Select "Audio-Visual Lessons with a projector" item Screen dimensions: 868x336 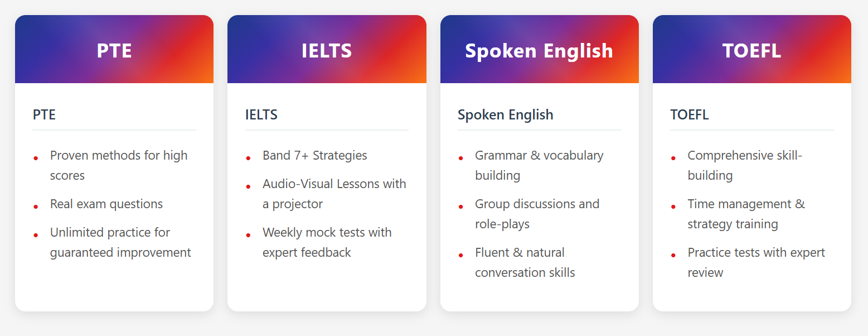coord(334,194)
